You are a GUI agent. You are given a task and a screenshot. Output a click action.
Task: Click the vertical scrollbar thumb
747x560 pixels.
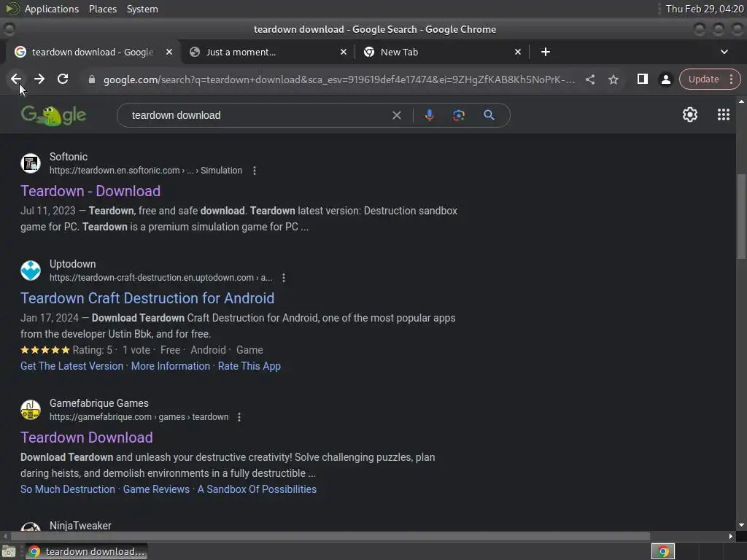click(x=741, y=217)
